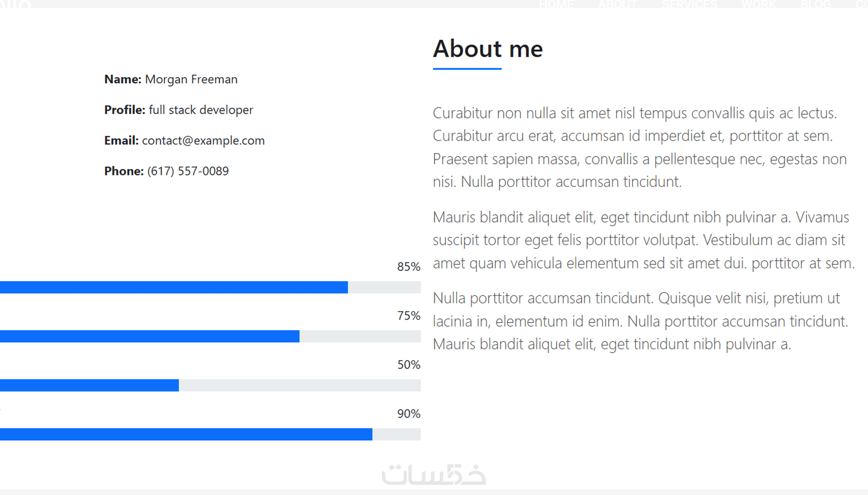The height and width of the screenshot is (495, 868).
Task: Click the site logo in the header
Action: pyautogui.click(x=15, y=4)
